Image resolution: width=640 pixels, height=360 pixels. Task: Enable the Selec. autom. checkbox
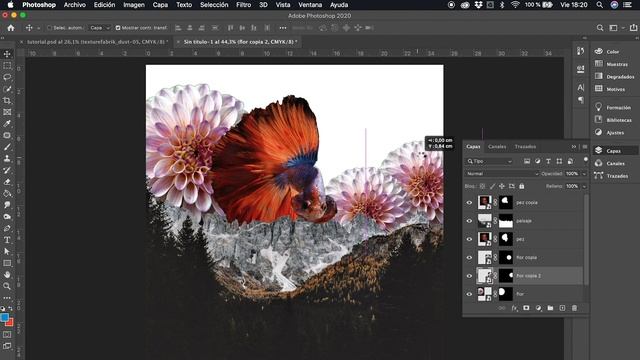[x=49, y=28]
